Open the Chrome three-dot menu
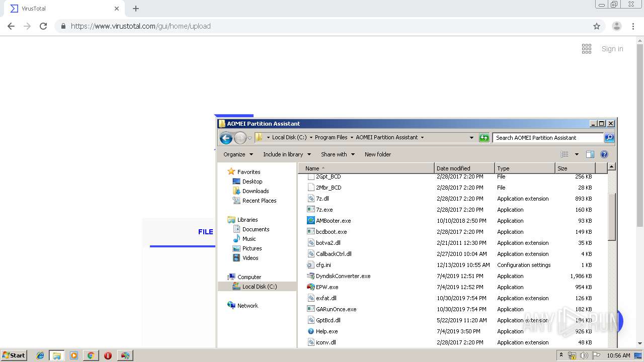The width and height of the screenshot is (644, 362). pyautogui.click(x=633, y=26)
